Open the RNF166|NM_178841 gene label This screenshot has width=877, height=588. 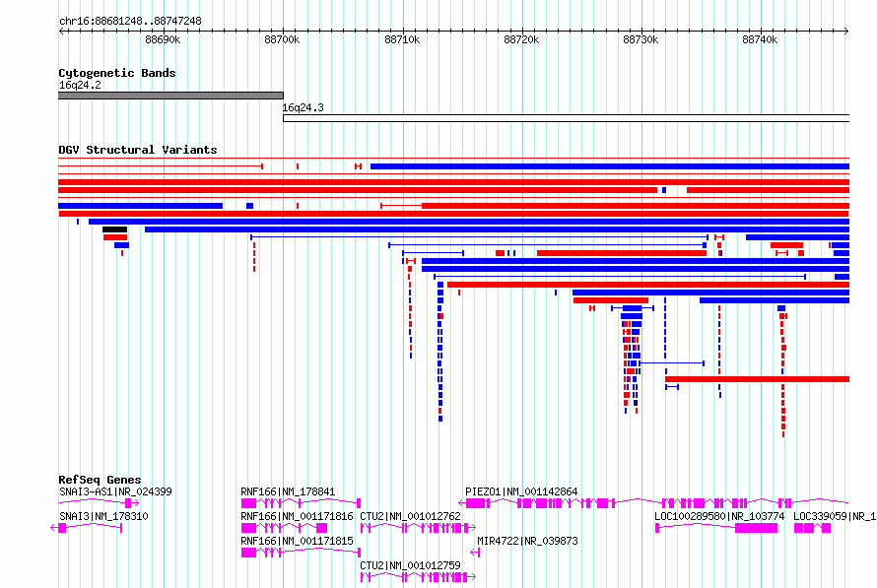(288, 491)
